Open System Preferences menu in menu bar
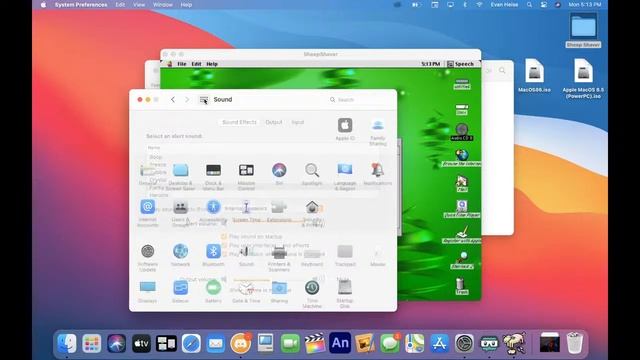 [81, 5]
